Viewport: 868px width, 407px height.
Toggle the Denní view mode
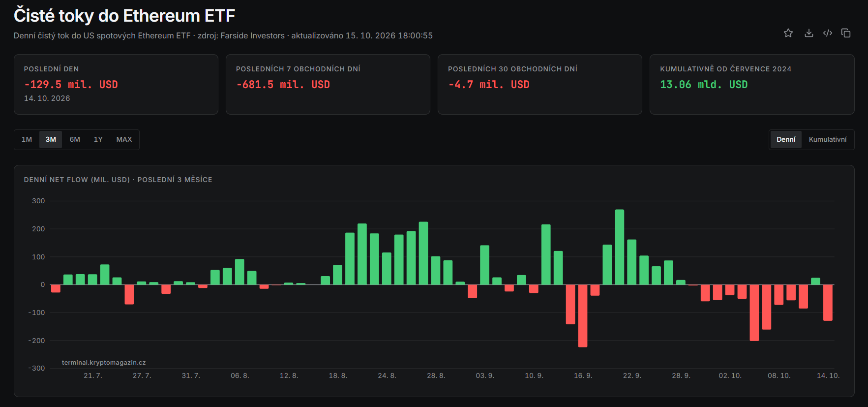[786, 139]
